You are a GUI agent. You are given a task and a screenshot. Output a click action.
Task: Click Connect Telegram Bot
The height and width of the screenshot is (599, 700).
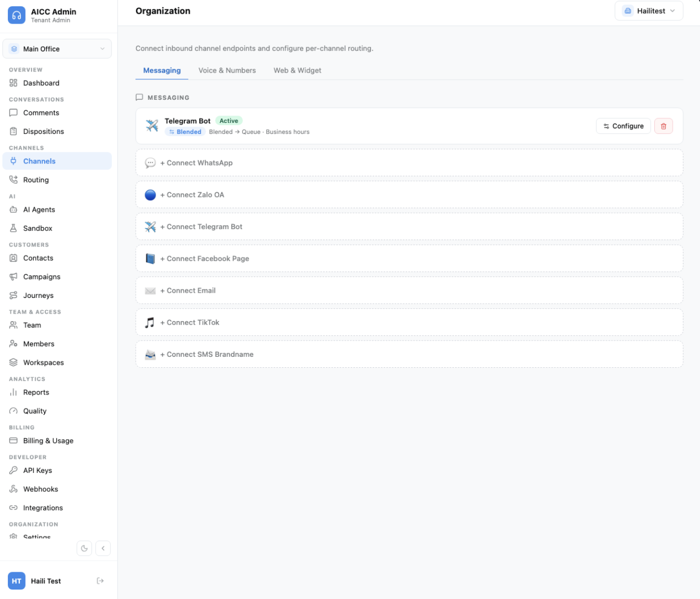(x=409, y=226)
